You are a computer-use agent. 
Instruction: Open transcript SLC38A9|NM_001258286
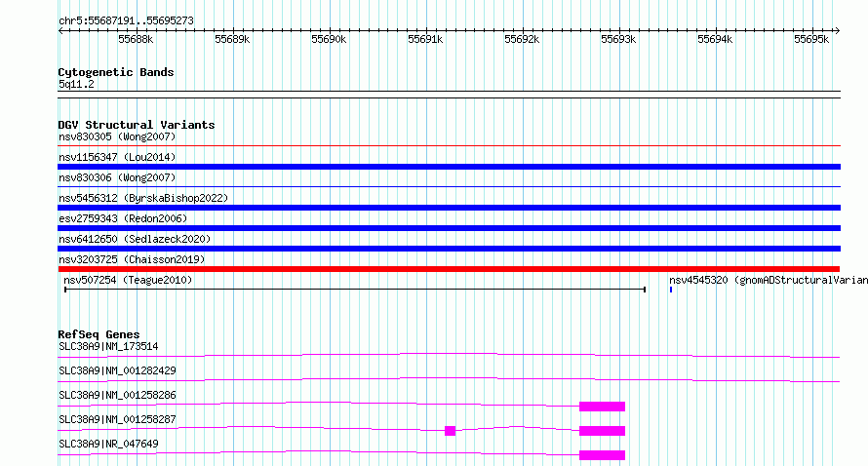[x=117, y=395]
